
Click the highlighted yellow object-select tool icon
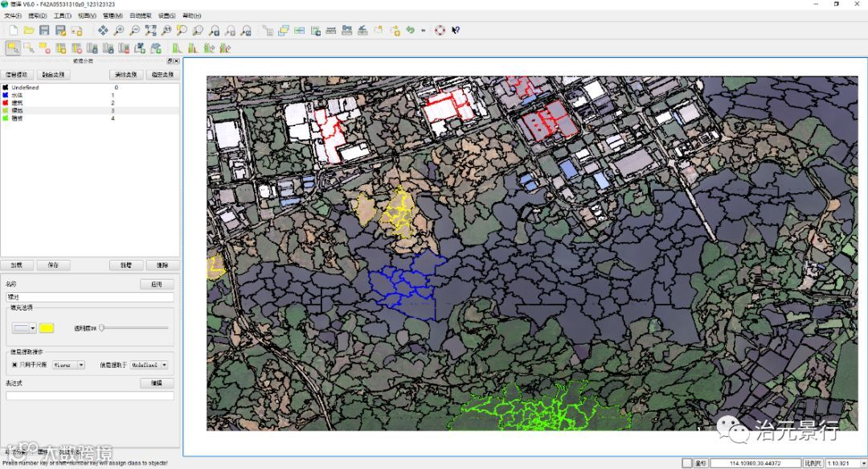coord(13,48)
